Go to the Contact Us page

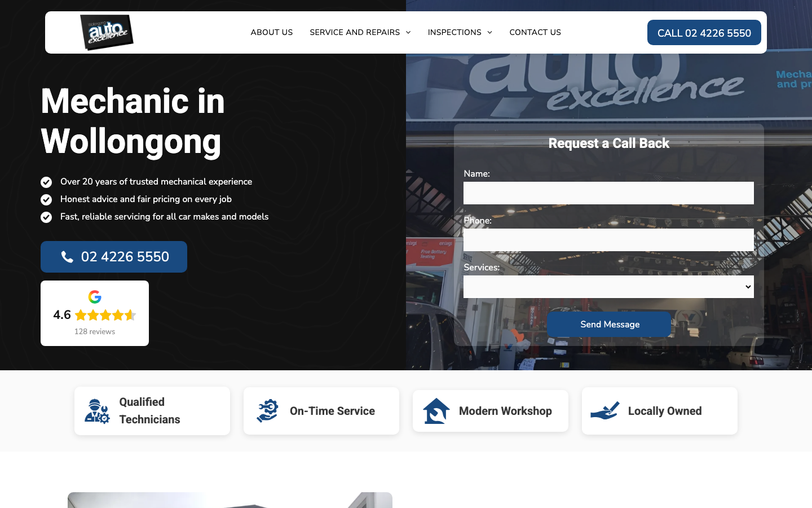coord(535,32)
